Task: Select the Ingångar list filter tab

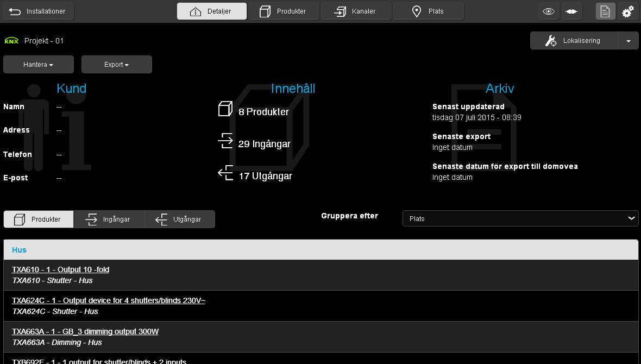Action: [x=109, y=219]
